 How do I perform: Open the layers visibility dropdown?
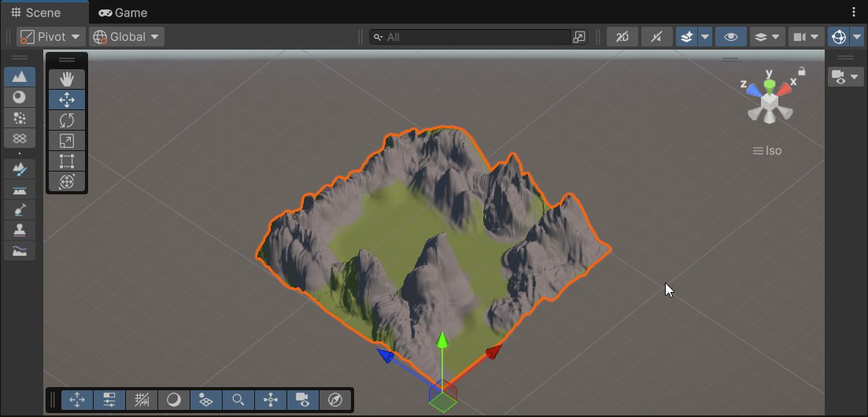click(767, 37)
